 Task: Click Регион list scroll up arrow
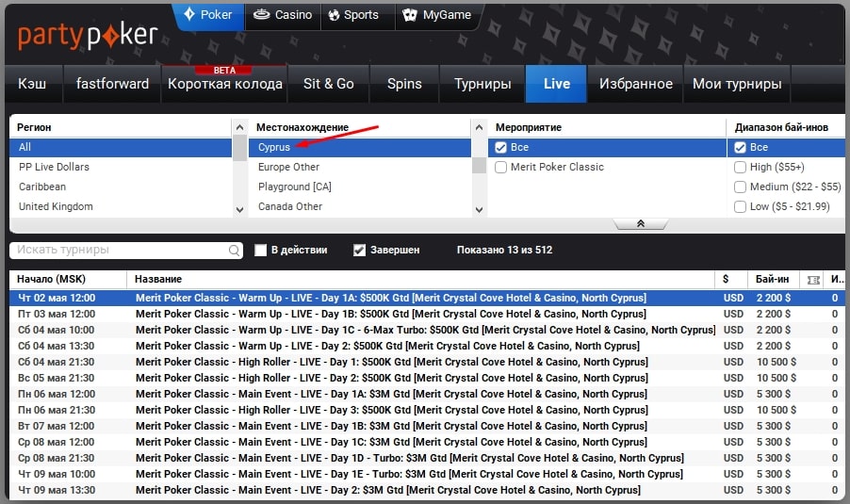click(x=239, y=127)
